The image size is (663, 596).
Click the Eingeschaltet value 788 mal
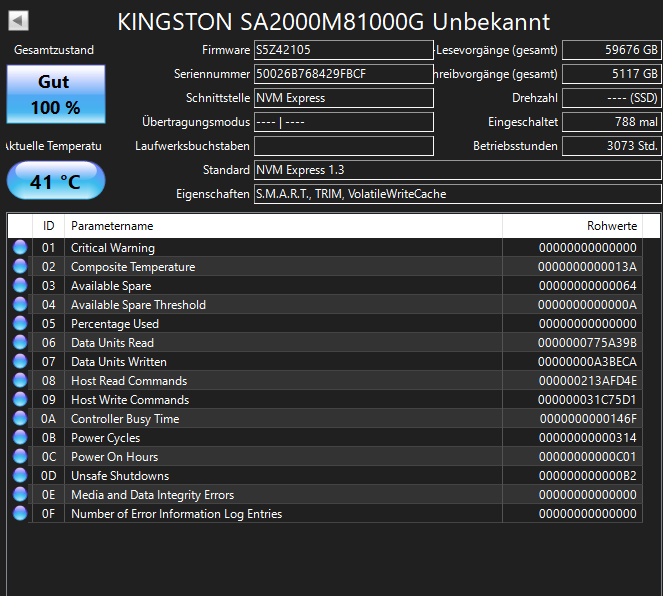point(611,122)
